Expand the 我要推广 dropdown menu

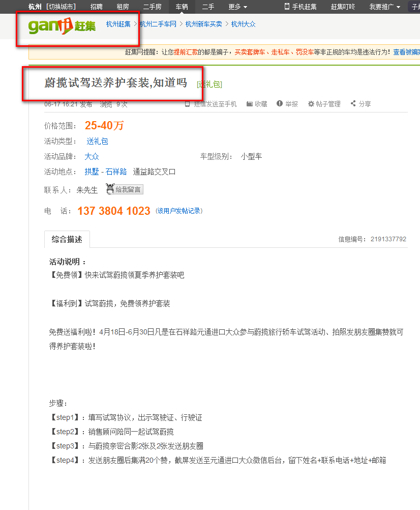point(384,7)
